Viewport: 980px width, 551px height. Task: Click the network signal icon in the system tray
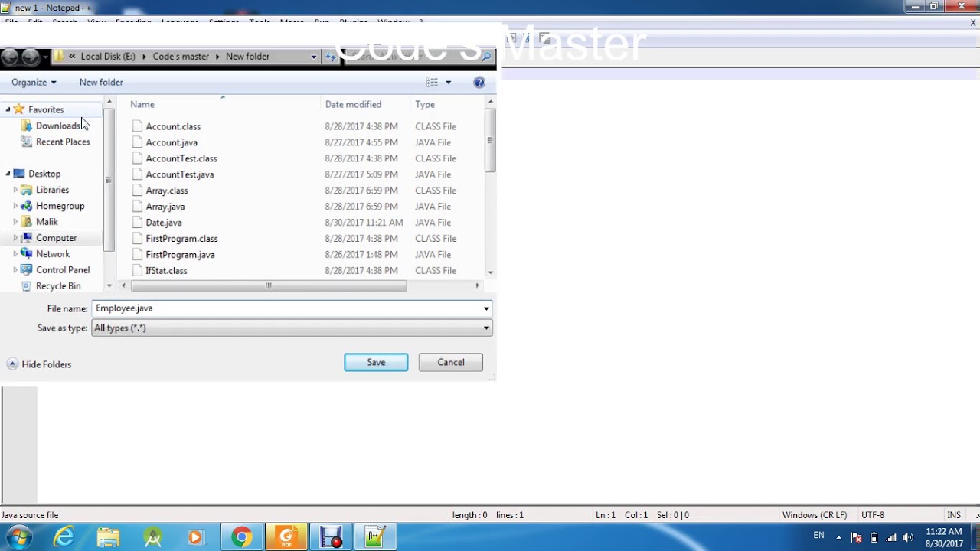click(890, 537)
